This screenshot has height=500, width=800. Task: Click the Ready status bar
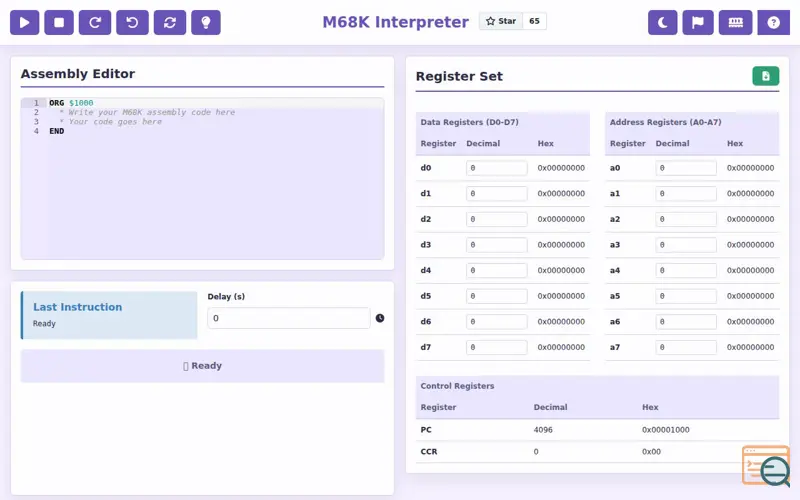coord(203,366)
